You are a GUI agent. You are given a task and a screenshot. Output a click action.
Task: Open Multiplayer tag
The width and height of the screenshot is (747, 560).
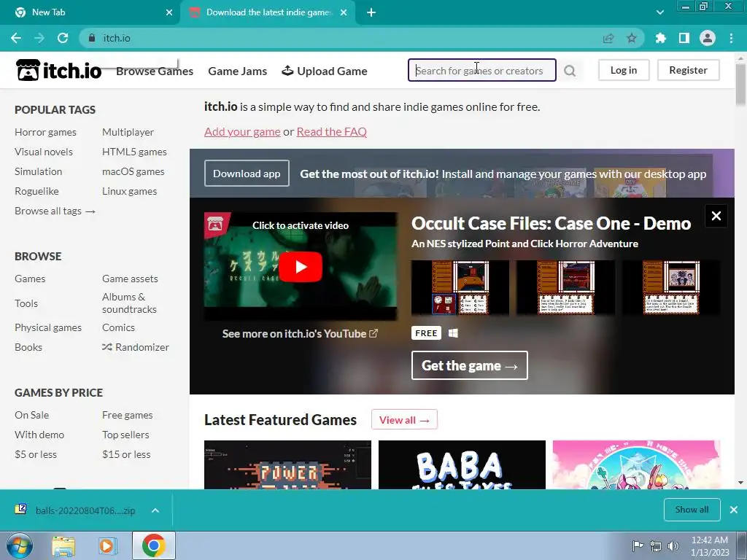click(x=128, y=132)
